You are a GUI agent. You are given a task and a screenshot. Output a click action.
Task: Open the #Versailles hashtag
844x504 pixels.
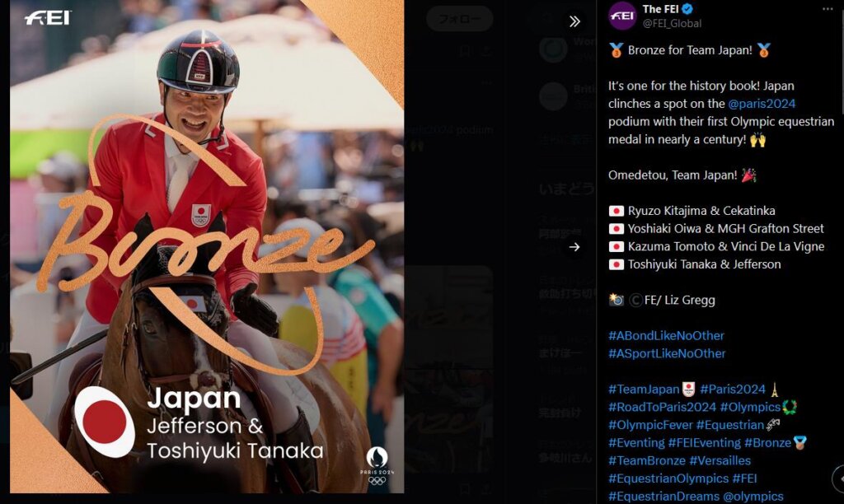pyautogui.click(x=720, y=460)
